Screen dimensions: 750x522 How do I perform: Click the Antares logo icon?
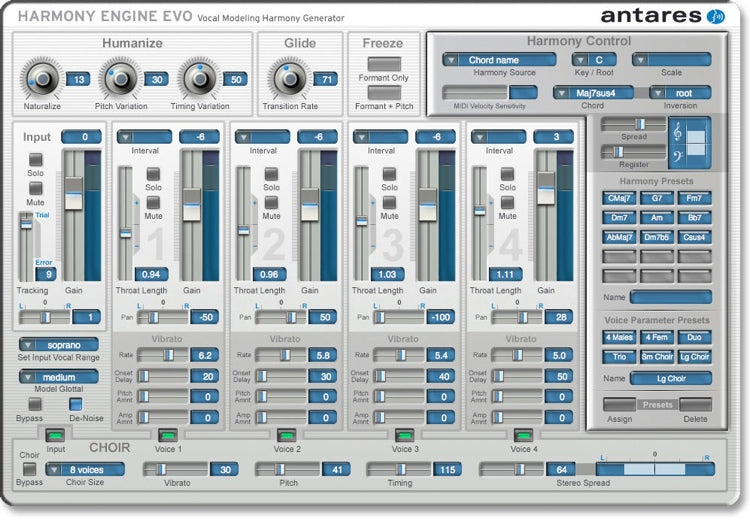coord(715,16)
